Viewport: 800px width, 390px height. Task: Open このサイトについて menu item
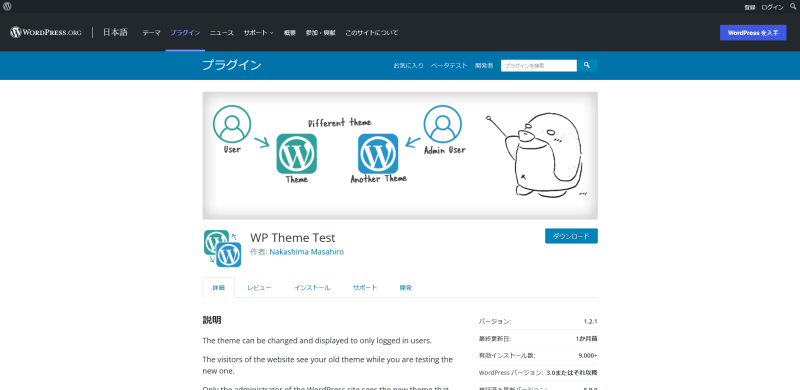tap(371, 33)
